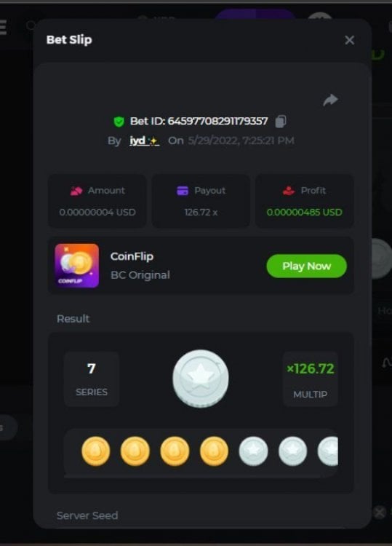Screen dimensions: 392x546
Task: Select the first gold coin result
Action: point(96,451)
